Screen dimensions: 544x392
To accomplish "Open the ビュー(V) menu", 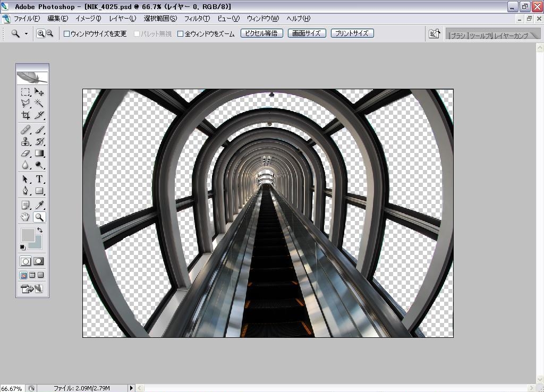I will click(228, 19).
